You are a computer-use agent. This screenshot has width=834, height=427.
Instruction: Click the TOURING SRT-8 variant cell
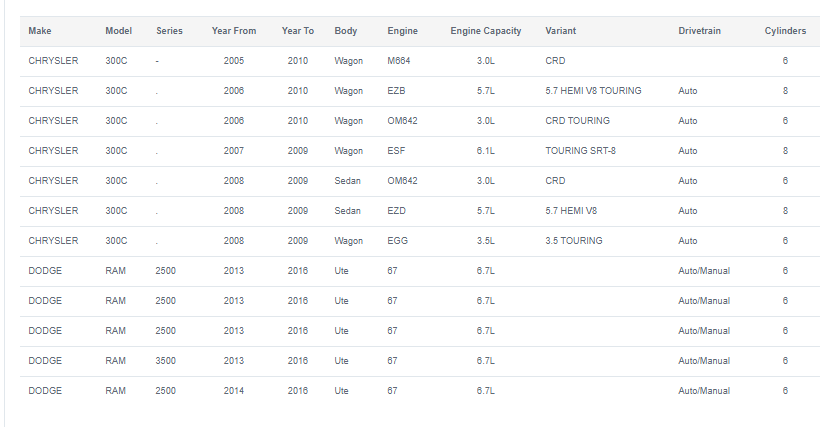[x=580, y=150]
